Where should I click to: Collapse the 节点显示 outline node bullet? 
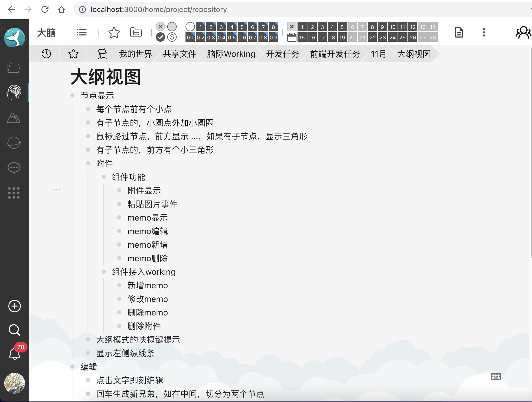point(72,96)
